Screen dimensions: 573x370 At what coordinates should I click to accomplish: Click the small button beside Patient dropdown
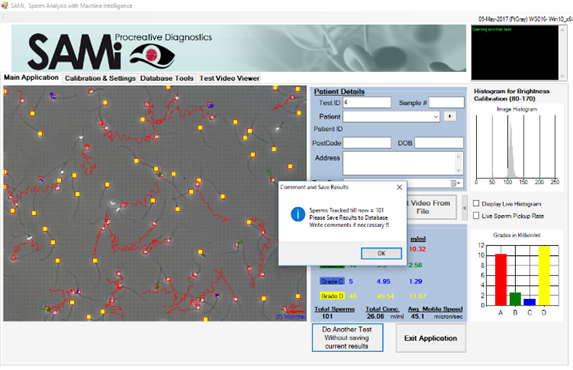450,116
